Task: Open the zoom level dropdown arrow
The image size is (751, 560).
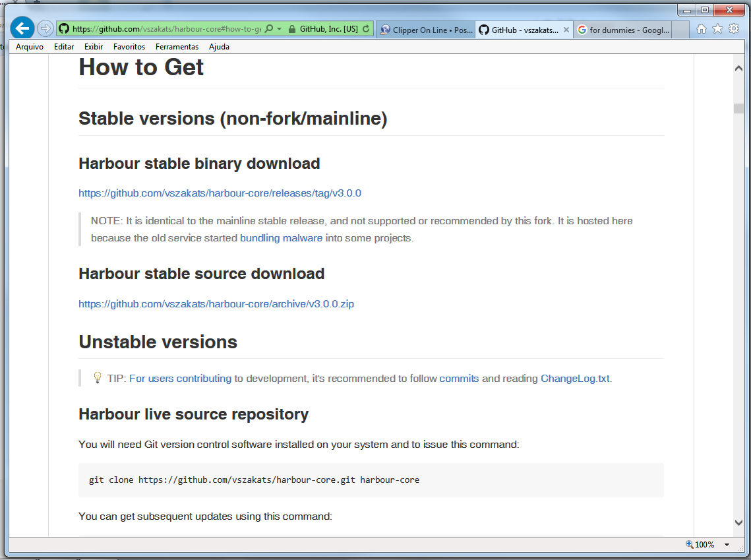Action: pos(727,545)
